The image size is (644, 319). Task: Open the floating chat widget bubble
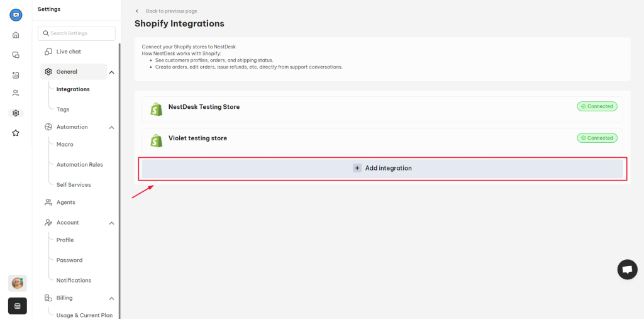point(627,270)
